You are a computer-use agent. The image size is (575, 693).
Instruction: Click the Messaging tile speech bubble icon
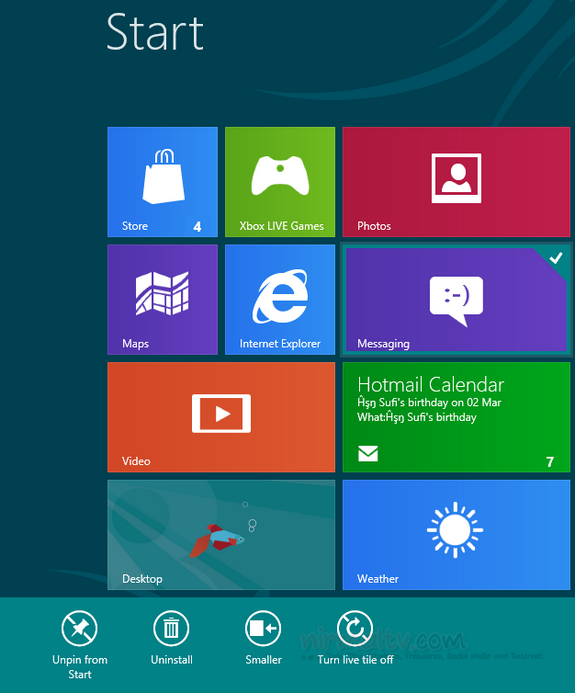click(x=456, y=301)
